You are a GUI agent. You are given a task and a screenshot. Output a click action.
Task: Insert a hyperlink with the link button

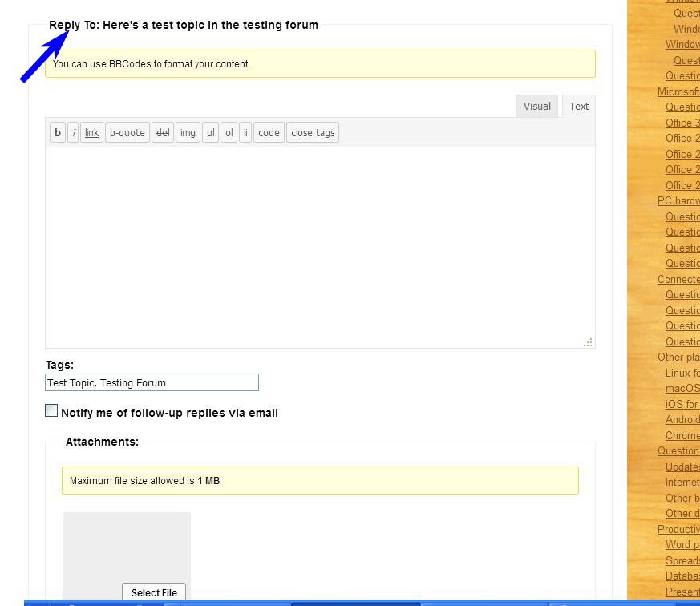click(92, 133)
